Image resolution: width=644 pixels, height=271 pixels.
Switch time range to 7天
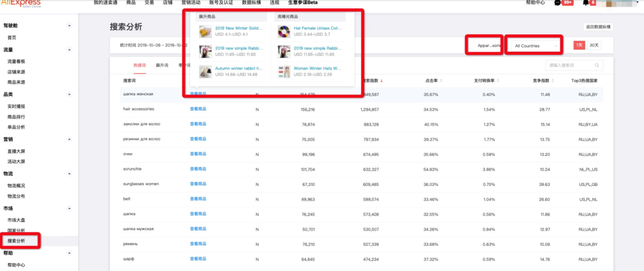click(x=579, y=45)
